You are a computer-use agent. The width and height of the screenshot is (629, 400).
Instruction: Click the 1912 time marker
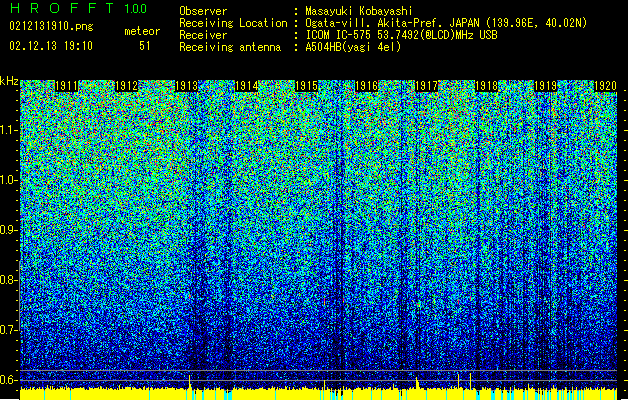coord(126,86)
